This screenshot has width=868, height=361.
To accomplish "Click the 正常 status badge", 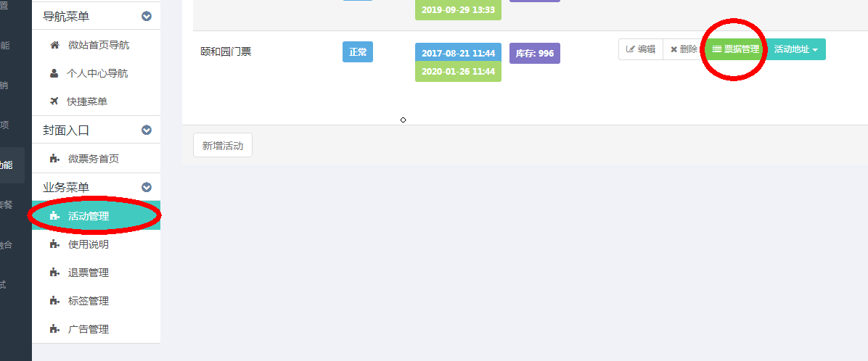I will tap(358, 52).
